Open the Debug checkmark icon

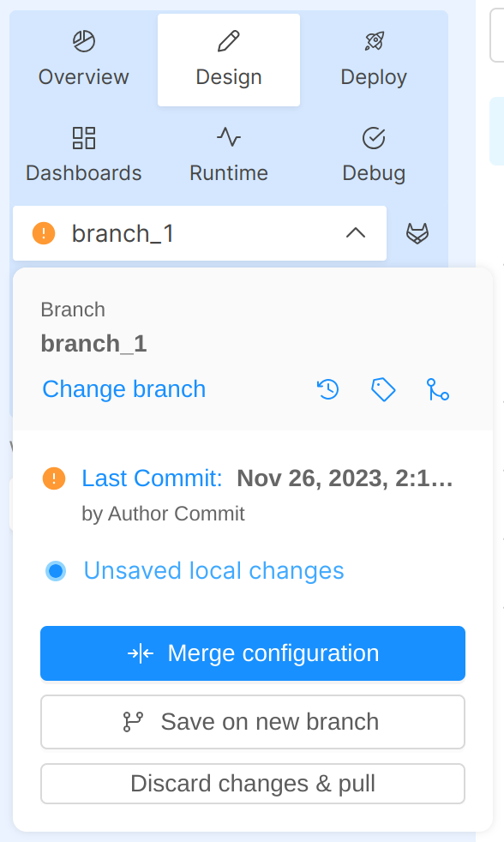pos(374,137)
